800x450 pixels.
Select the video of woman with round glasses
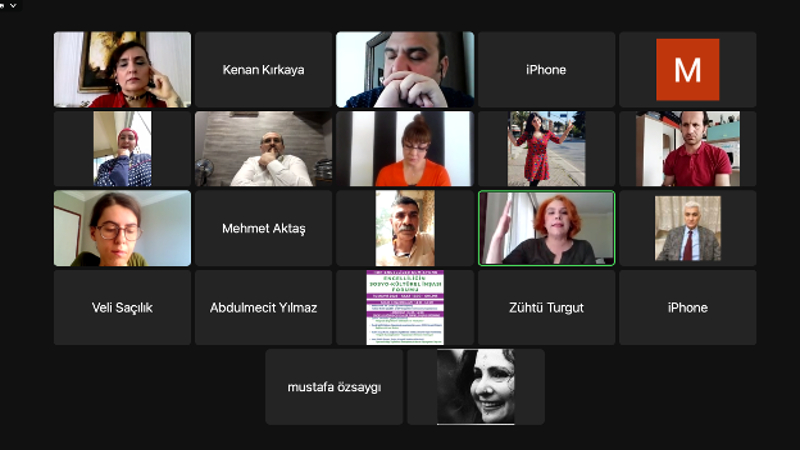coord(122,228)
